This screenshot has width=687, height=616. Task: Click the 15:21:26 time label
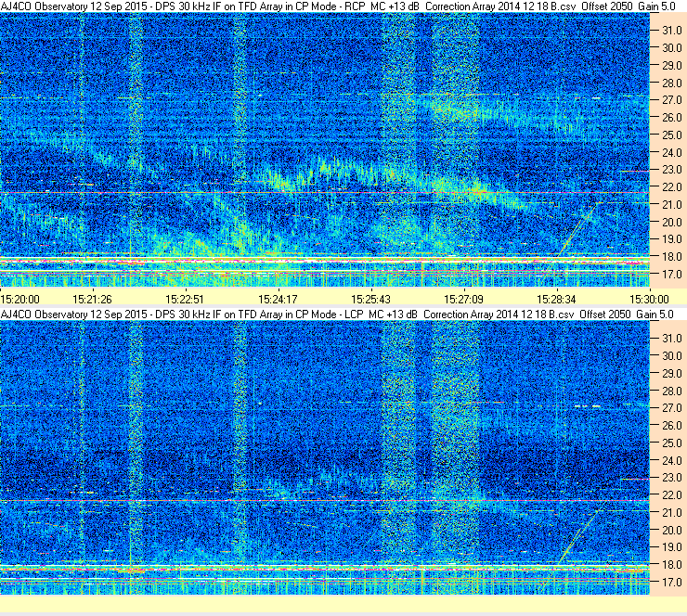click(92, 300)
